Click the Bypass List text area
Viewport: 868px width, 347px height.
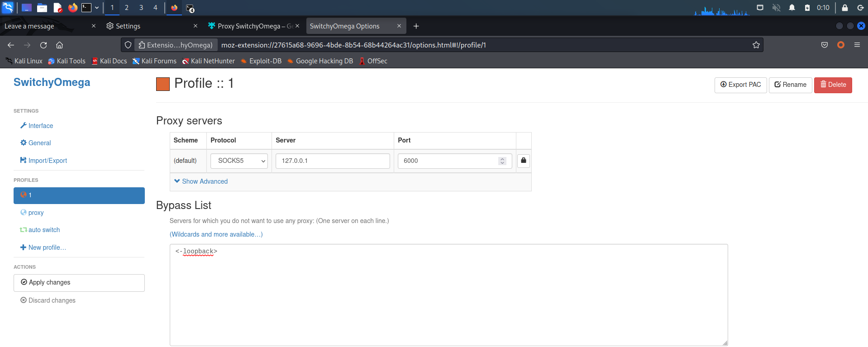(448, 295)
